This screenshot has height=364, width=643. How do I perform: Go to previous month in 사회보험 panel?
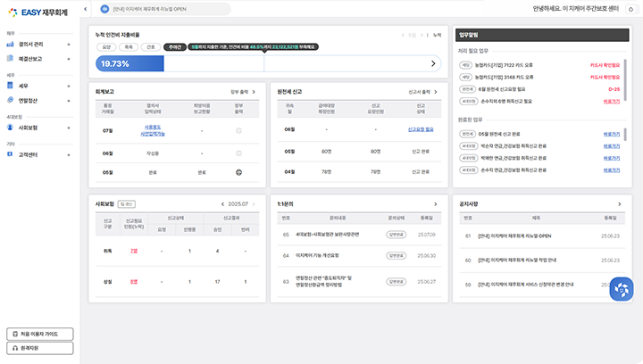click(222, 204)
